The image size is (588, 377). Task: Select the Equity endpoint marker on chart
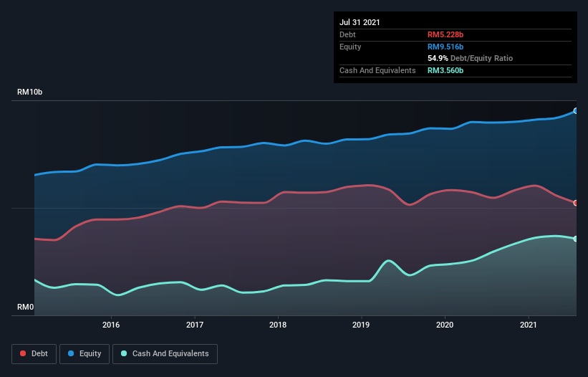click(576, 111)
